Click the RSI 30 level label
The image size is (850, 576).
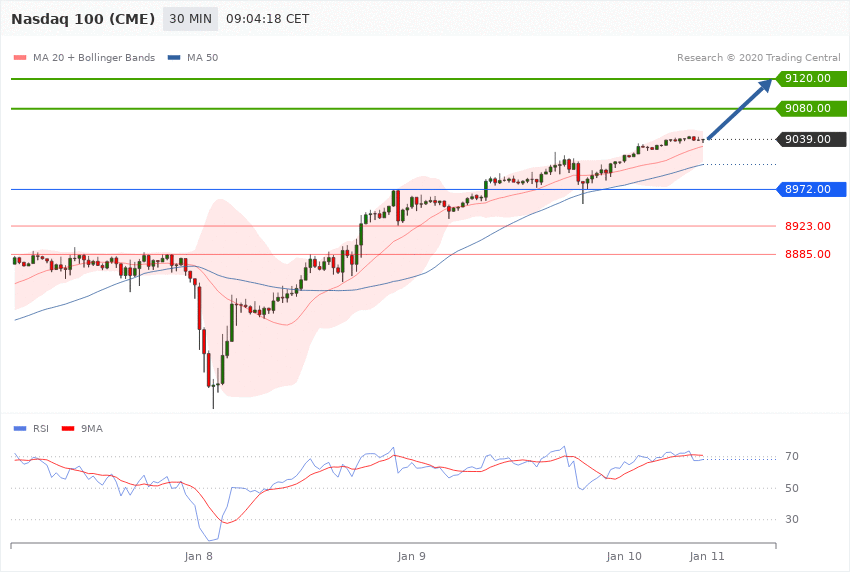[x=792, y=519]
